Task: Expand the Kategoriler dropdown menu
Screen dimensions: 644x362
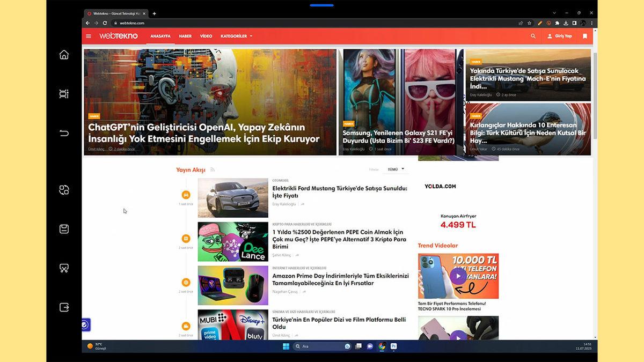Action: tap(236, 36)
